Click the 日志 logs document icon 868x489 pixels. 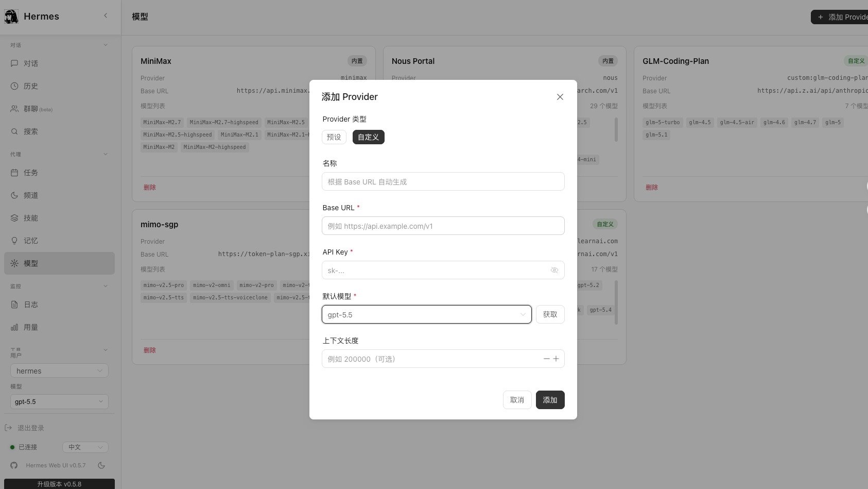pos(14,305)
